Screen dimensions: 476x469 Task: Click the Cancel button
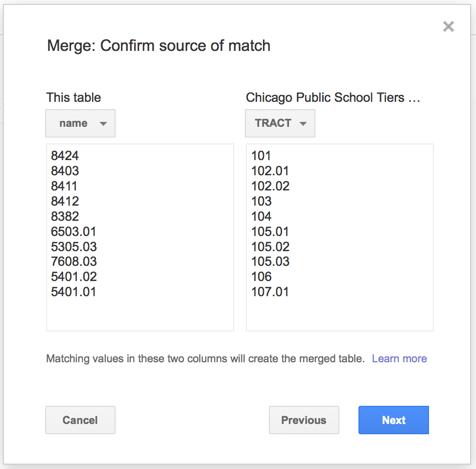click(x=80, y=420)
